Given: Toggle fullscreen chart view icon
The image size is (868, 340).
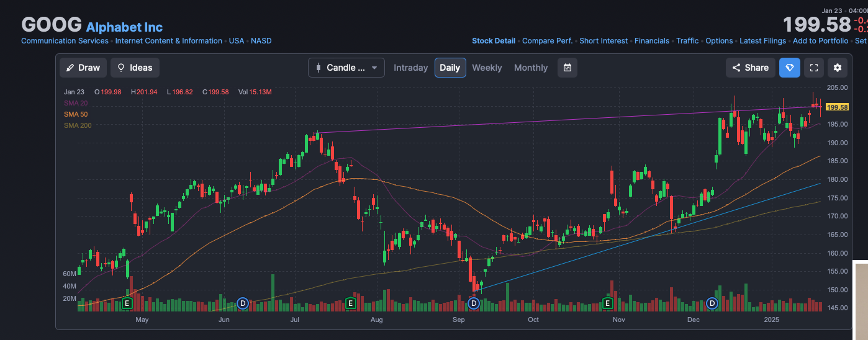Looking at the screenshot, I should [813, 68].
